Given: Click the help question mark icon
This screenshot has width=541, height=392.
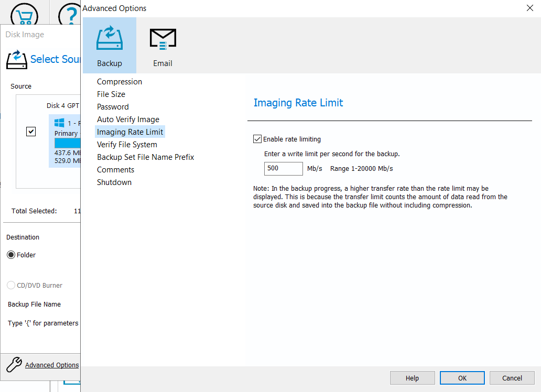Looking at the screenshot, I should 69,15.
